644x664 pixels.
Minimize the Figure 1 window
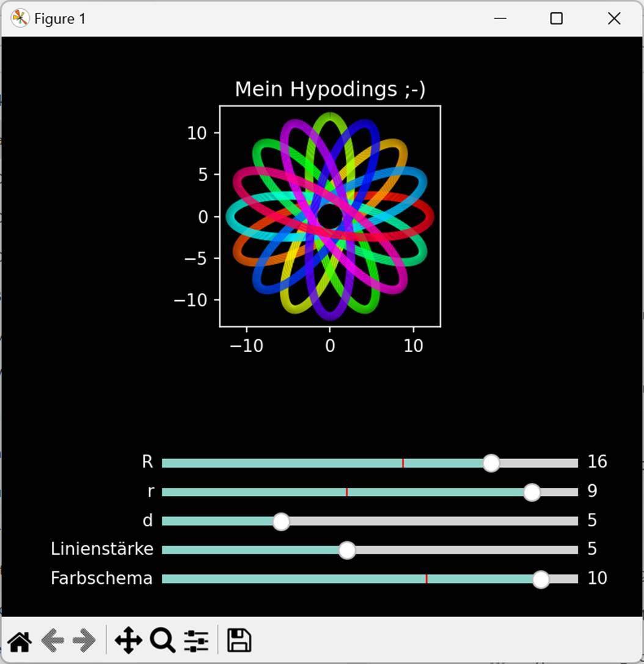click(x=500, y=19)
